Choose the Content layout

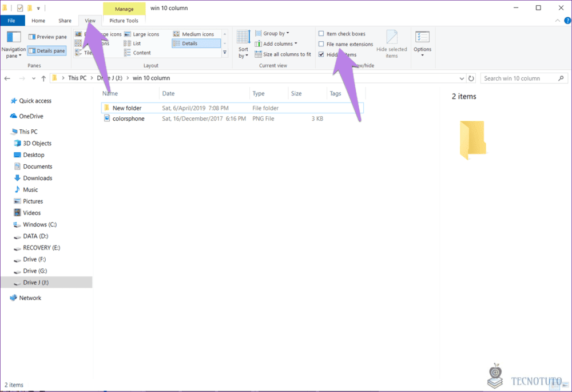(137, 53)
